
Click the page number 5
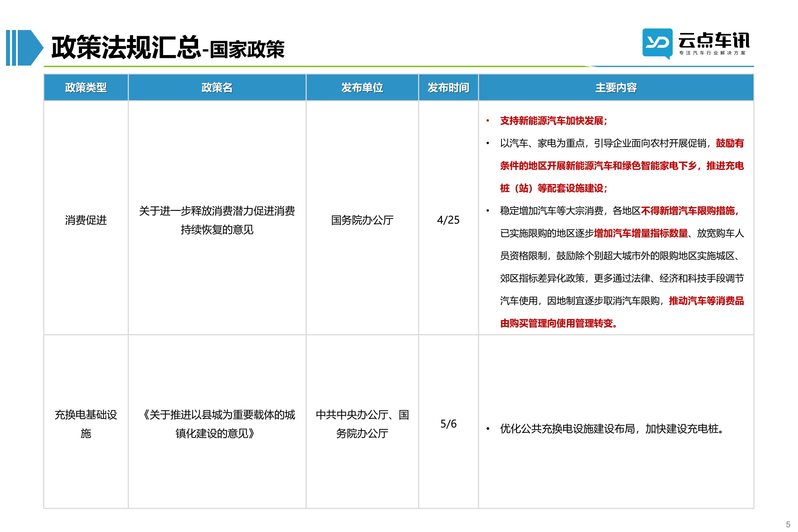tap(788, 524)
